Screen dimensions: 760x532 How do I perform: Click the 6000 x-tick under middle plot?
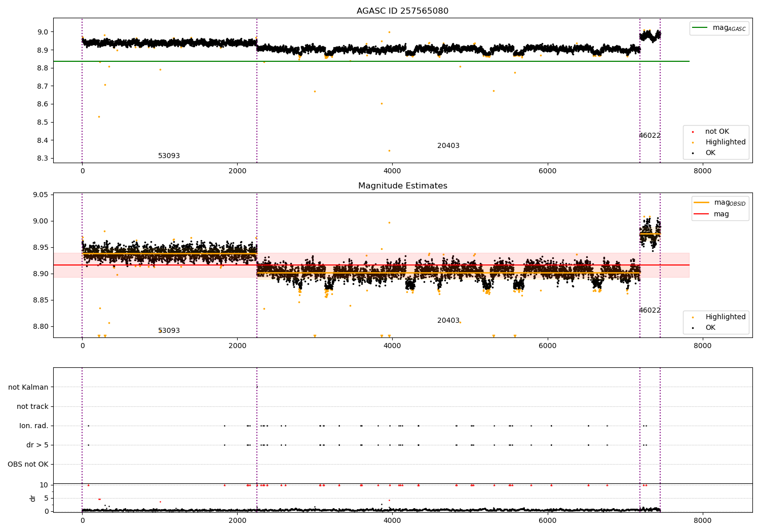(x=548, y=346)
